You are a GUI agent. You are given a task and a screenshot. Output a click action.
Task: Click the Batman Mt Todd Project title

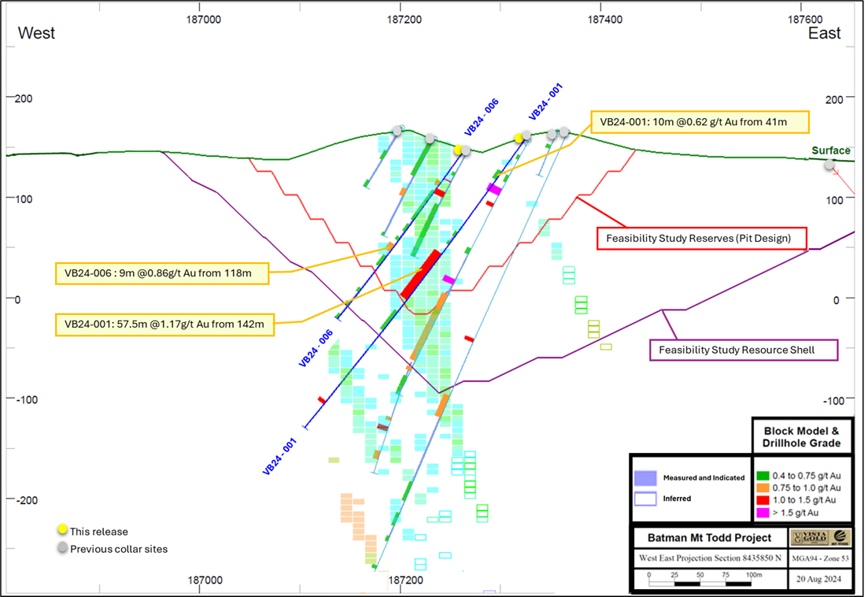(x=707, y=539)
